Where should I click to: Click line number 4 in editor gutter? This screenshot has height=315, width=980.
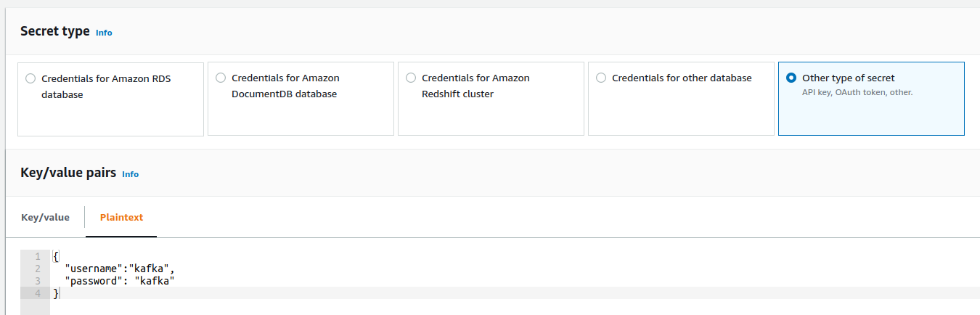37,292
